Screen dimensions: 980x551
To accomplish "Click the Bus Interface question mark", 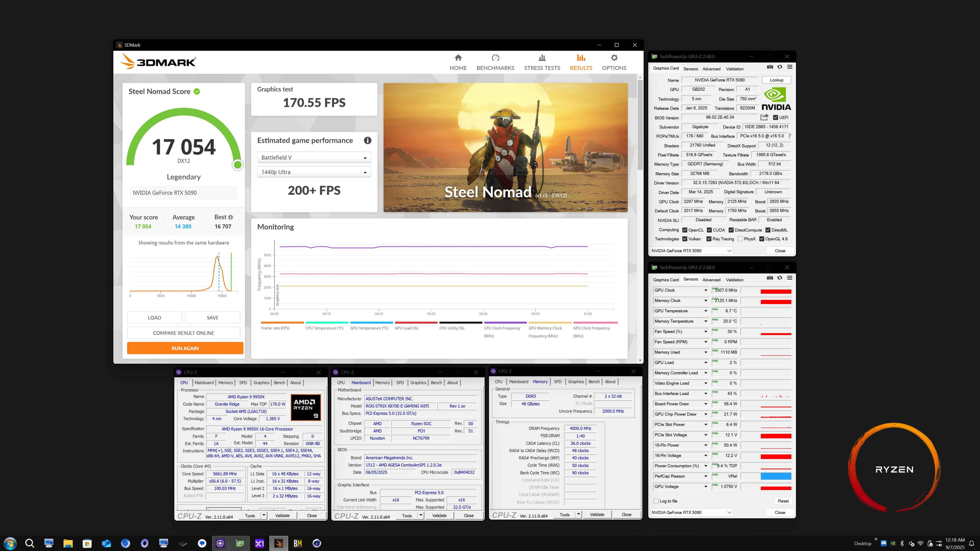I will (789, 136).
